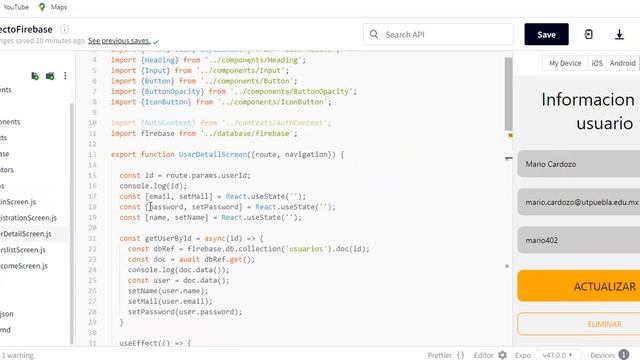Viewport: 640px width, 360px height.
Task: Open the See previous saves link
Action: (x=119, y=41)
